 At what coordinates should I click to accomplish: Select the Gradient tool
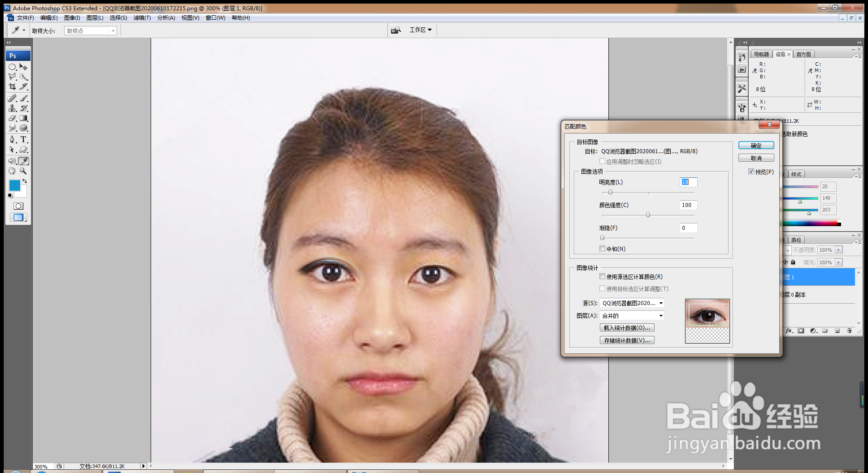(x=24, y=118)
